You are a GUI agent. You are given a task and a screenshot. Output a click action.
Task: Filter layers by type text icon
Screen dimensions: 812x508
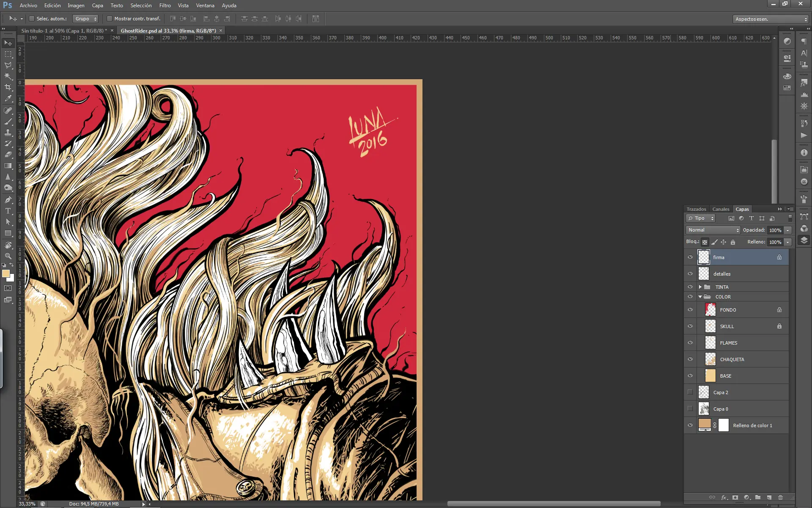coord(752,218)
